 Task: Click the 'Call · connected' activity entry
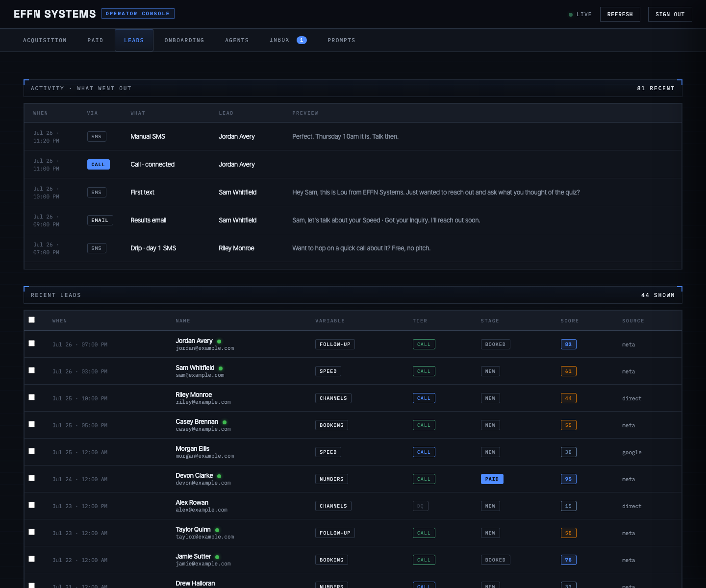pos(152,165)
